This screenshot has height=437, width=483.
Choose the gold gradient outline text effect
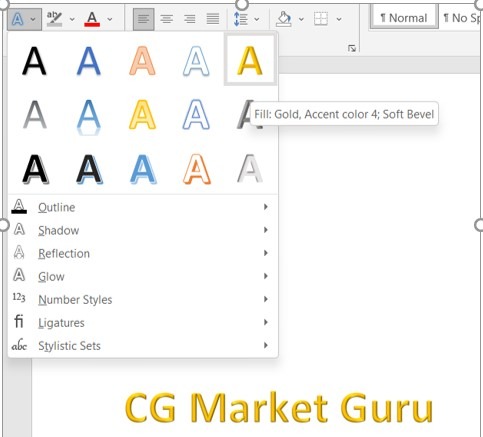[x=142, y=115]
